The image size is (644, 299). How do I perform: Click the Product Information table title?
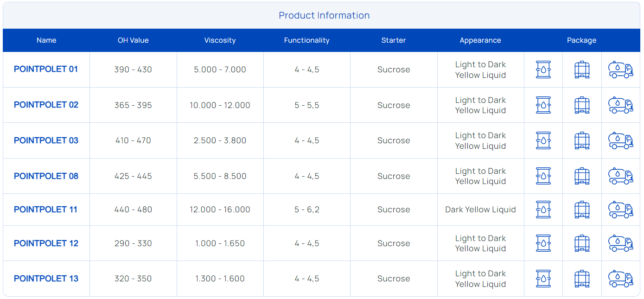click(x=324, y=15)
